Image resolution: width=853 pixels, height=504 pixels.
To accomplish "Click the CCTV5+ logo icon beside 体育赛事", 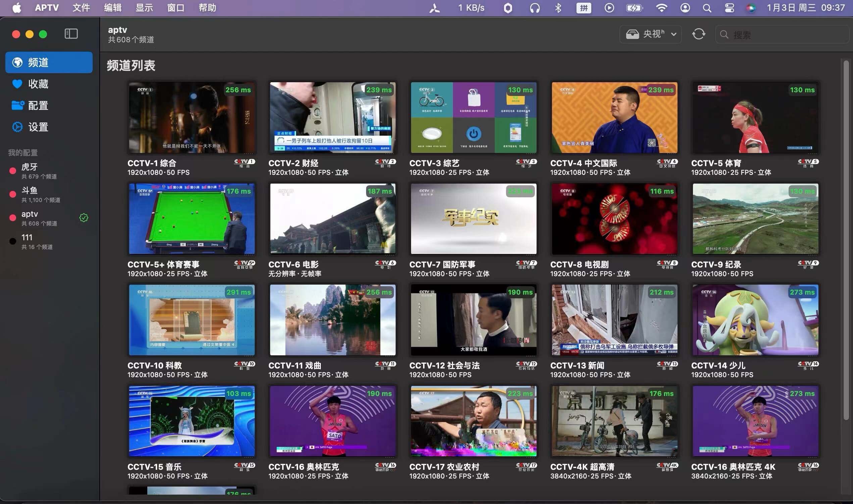I will 245,264.
